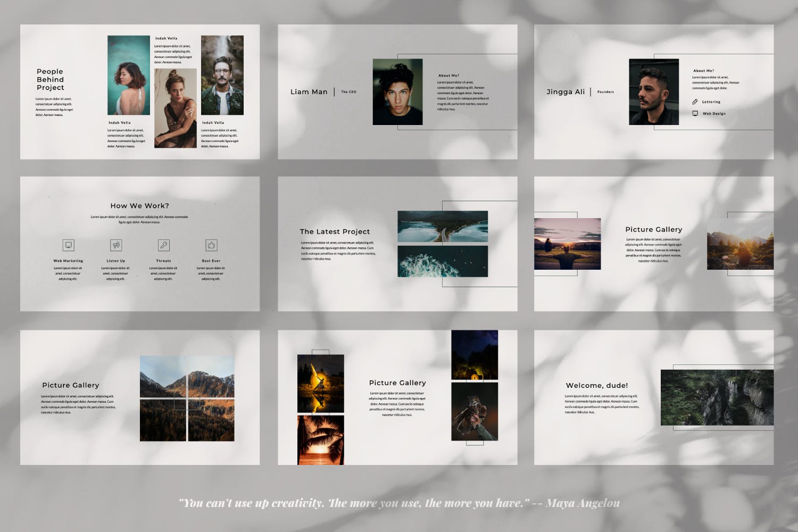798x532 pixels.
Task: Click the Threats key icon
Action: [164, 245]
